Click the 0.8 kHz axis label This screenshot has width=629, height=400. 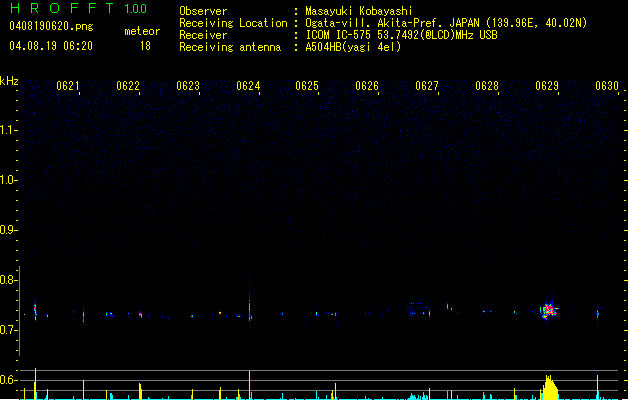click(8, 280)
